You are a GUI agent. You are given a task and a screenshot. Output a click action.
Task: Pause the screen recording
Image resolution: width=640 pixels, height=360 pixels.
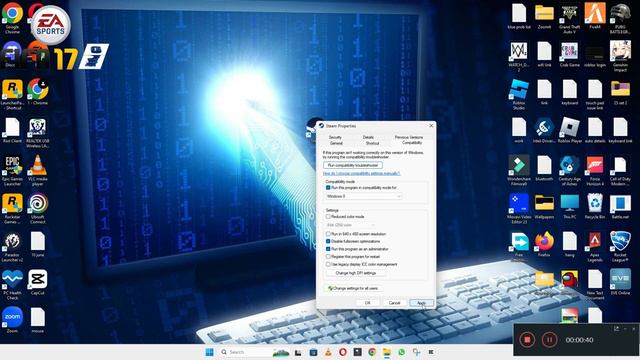549,340
